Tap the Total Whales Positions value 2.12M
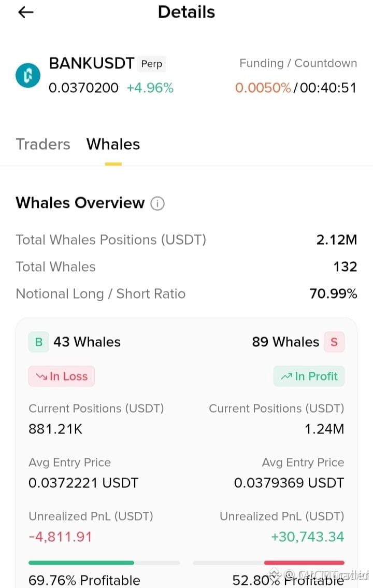The height and width of the screenshot is (588, 373). [337, 240]
